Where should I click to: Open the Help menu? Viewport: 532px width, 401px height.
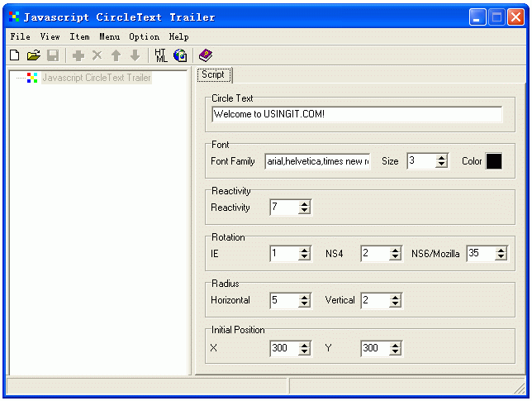pos(178,36)
